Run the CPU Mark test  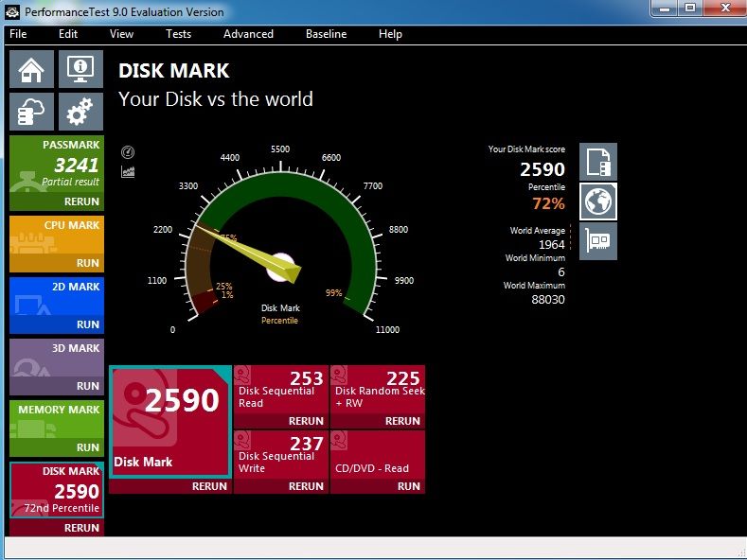coord(87,263)
